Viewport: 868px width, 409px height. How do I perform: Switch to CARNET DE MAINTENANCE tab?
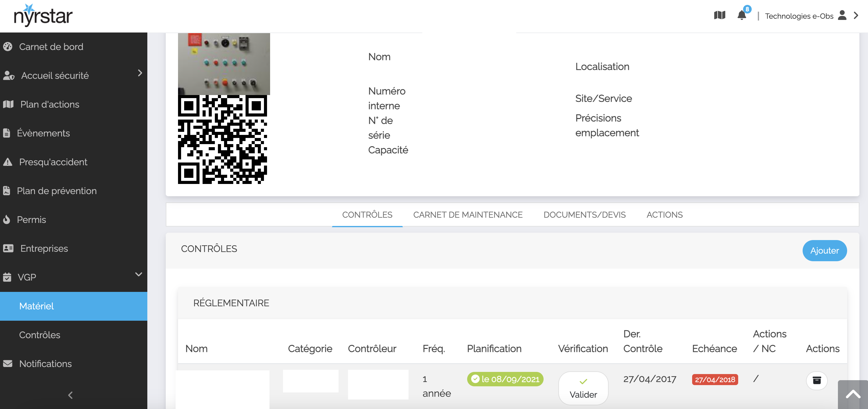(x=468, y=215)
